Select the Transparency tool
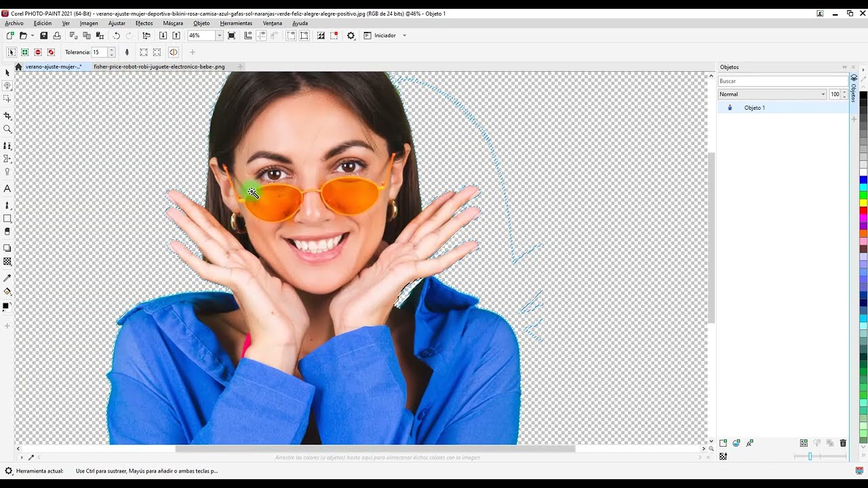The width and height of the screenshot is (868, 488). tap(7, 261)
